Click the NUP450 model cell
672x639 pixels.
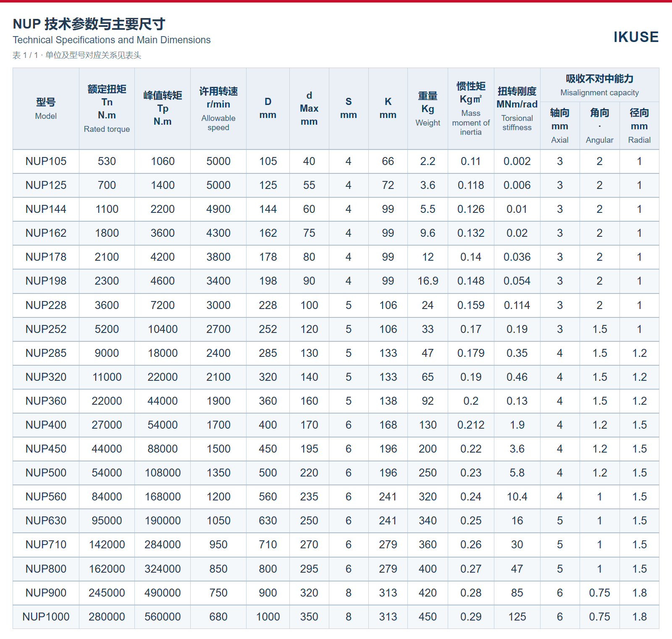pos(46,449)
